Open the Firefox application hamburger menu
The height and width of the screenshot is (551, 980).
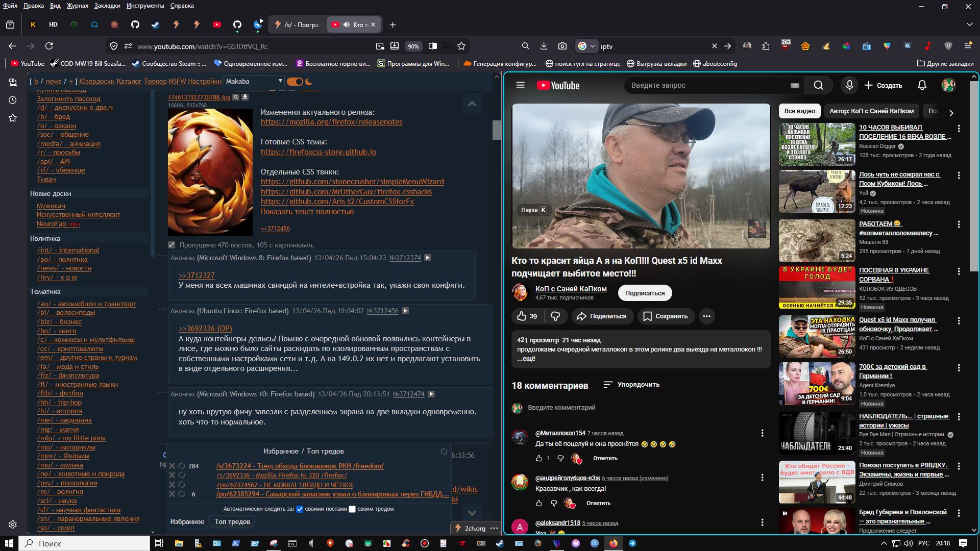(968, 46)
